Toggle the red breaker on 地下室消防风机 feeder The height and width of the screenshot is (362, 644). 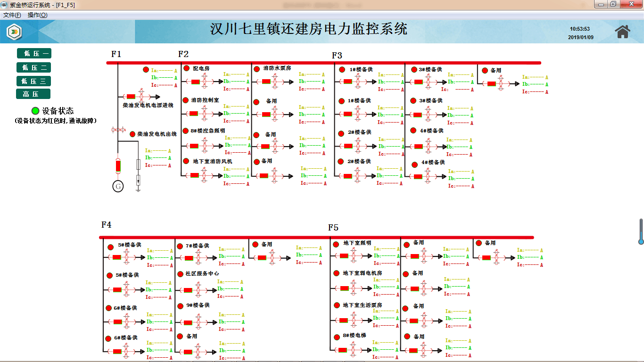tap(194, 175)
